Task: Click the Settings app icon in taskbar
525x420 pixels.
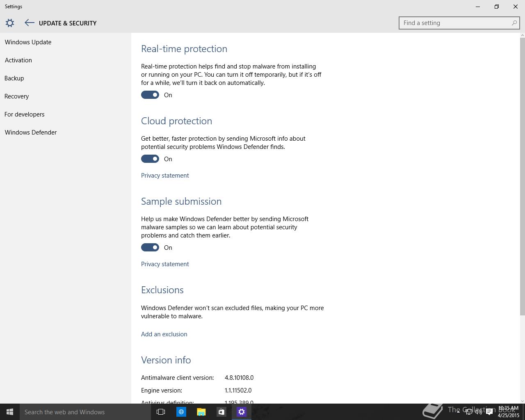Action: coord(241,412)
